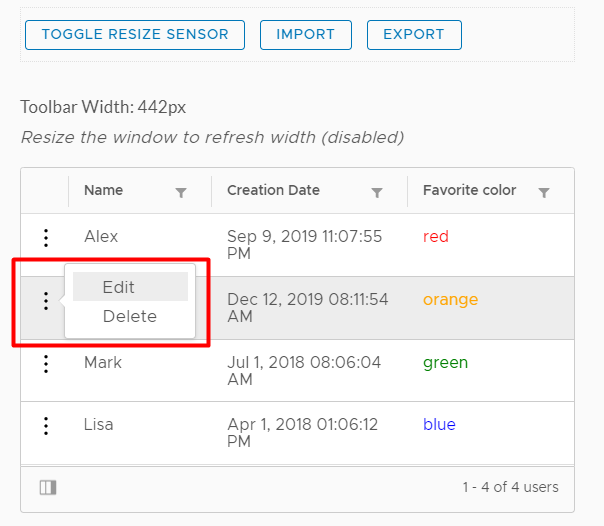Open the Creation Date column filter
The image size is (604, 526).
point(377,192)
